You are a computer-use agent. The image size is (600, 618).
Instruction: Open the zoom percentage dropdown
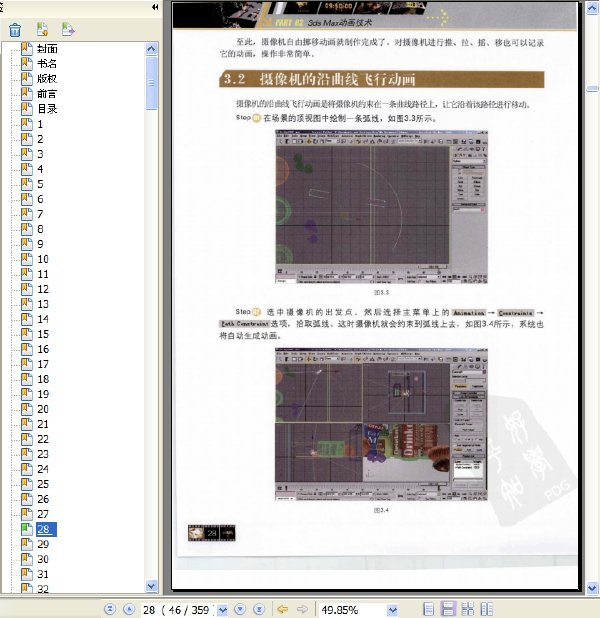pyautogui.click(x=392, y=610)
